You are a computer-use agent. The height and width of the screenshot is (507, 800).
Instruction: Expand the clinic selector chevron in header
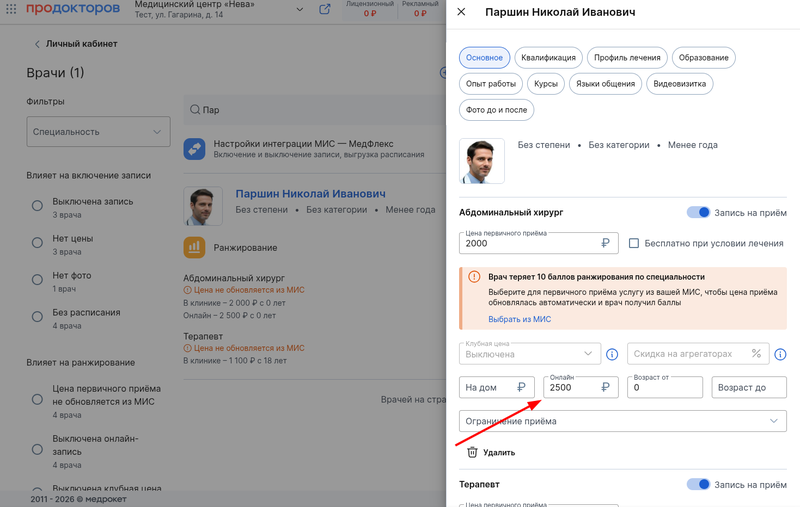point(299,9)
